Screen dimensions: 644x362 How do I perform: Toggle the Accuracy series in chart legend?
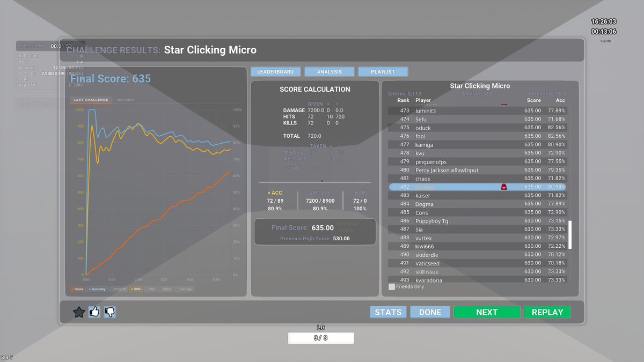97,289
